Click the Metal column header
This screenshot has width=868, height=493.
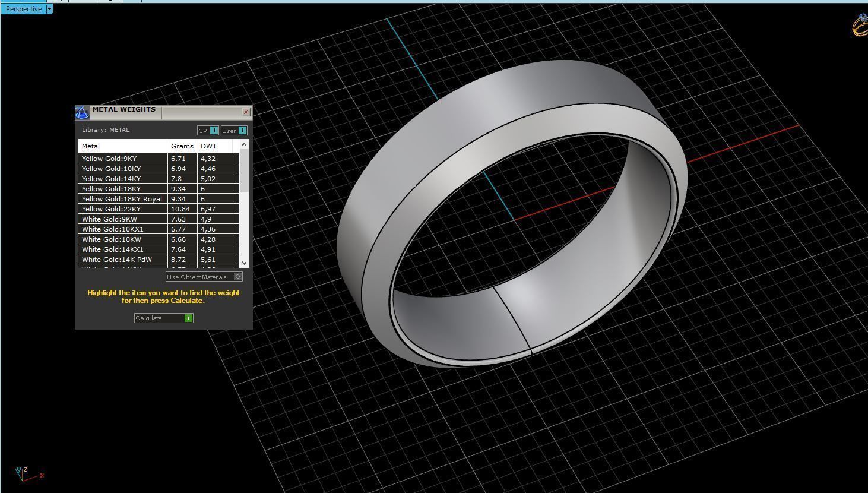point(123,146)
